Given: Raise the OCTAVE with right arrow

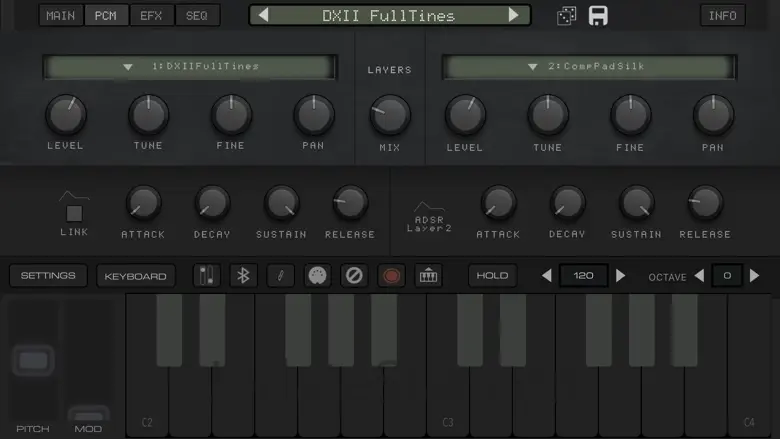Looking at the screenshot, I should (x=755, y=275).
